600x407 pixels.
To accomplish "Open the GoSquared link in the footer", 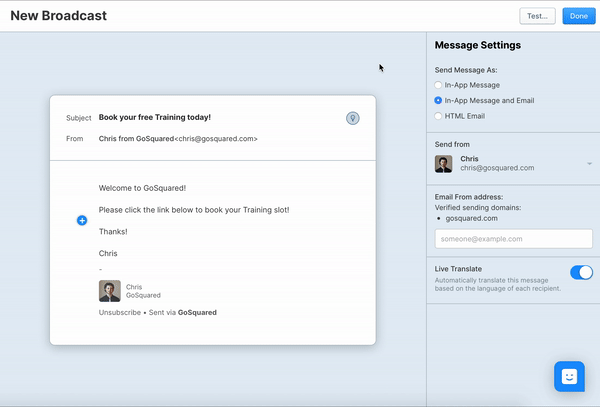I will coord(197,313).
